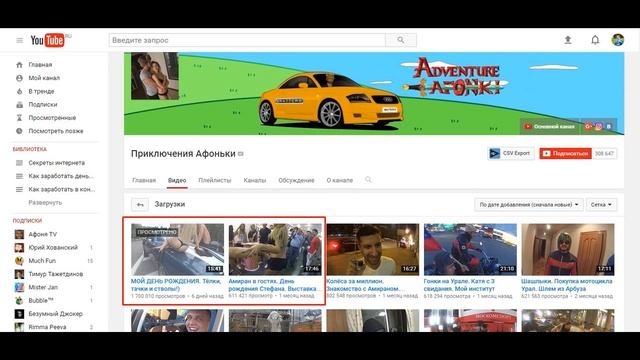Click the Приключения Афоньки channel title
Viewport: 640px width, 360px height.
pos(183,154)
